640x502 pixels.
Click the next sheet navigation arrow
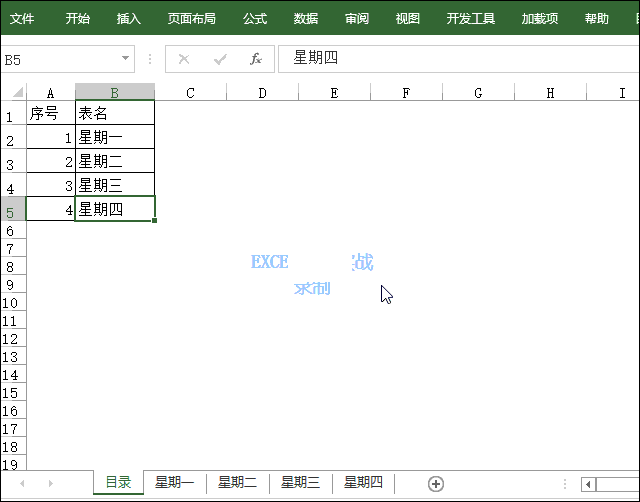[51, 483]
